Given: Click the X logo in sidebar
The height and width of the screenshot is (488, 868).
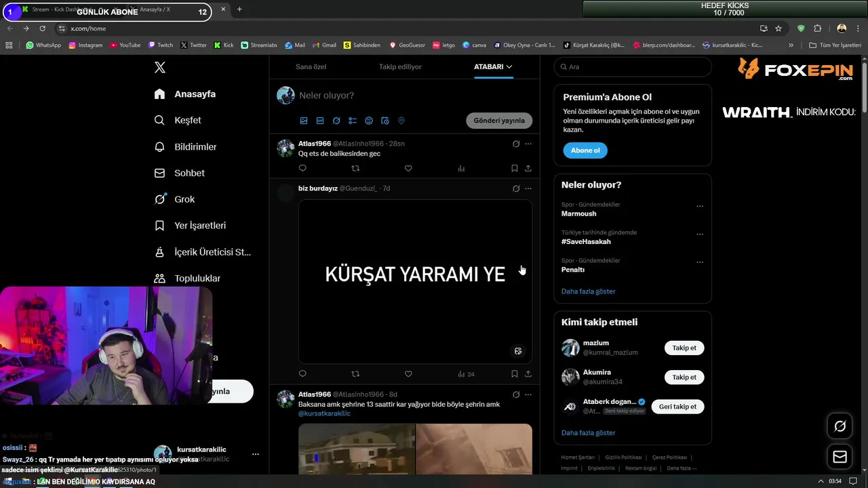Looking at the screenshot, I should tap(160, 67).
